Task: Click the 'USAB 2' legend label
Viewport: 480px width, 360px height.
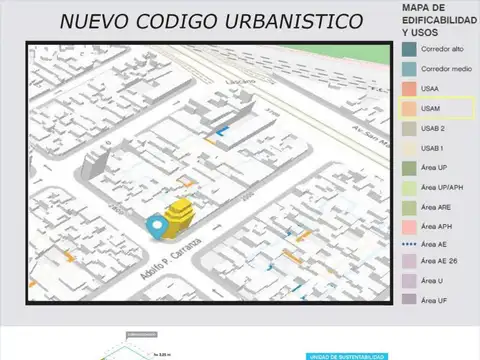Action: 433,129
